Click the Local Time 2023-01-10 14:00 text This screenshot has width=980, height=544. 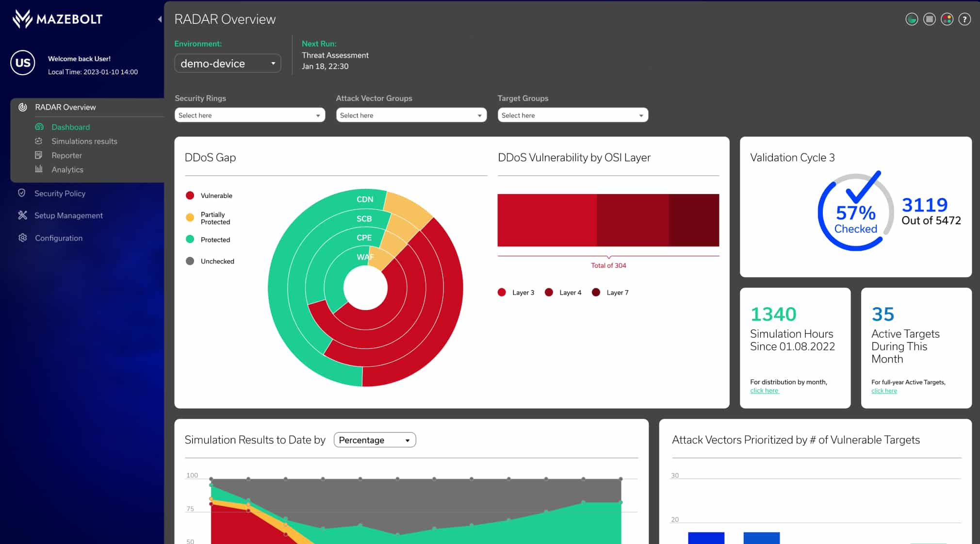click(93, 72)
